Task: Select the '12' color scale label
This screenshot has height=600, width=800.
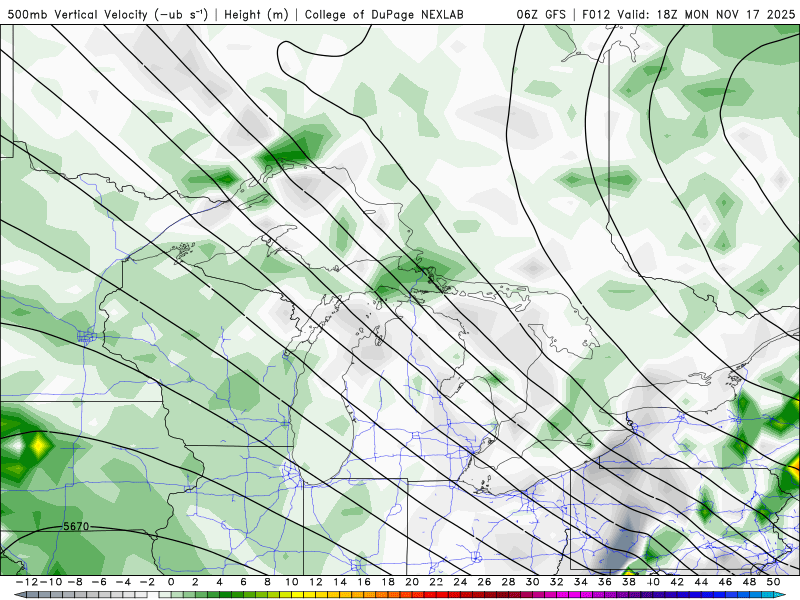Action: (316, 582)
